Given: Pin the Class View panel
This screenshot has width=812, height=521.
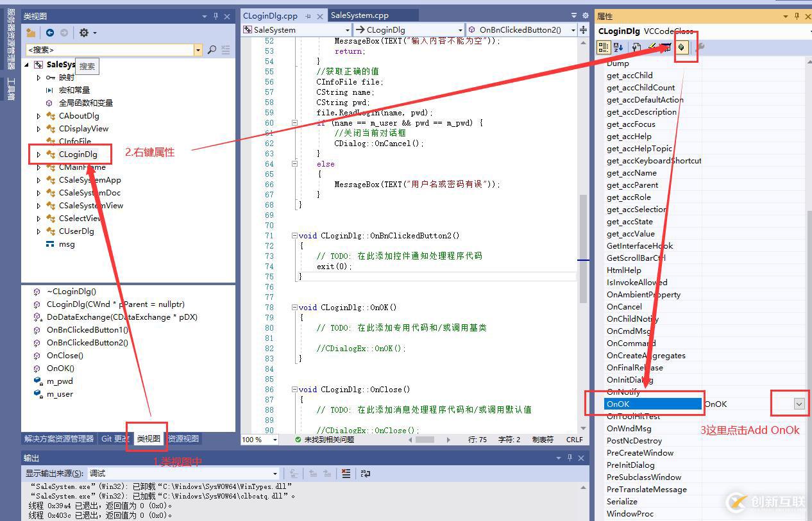Looking at the screenshot, I should pos(216,16).
